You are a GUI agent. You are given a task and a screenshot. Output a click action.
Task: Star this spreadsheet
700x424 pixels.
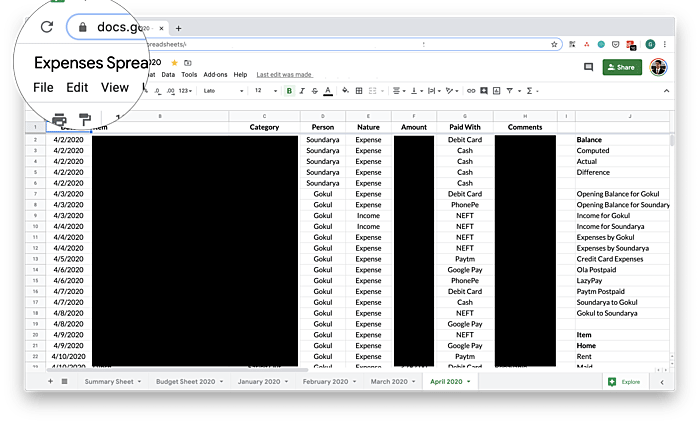tap(174, 62)
